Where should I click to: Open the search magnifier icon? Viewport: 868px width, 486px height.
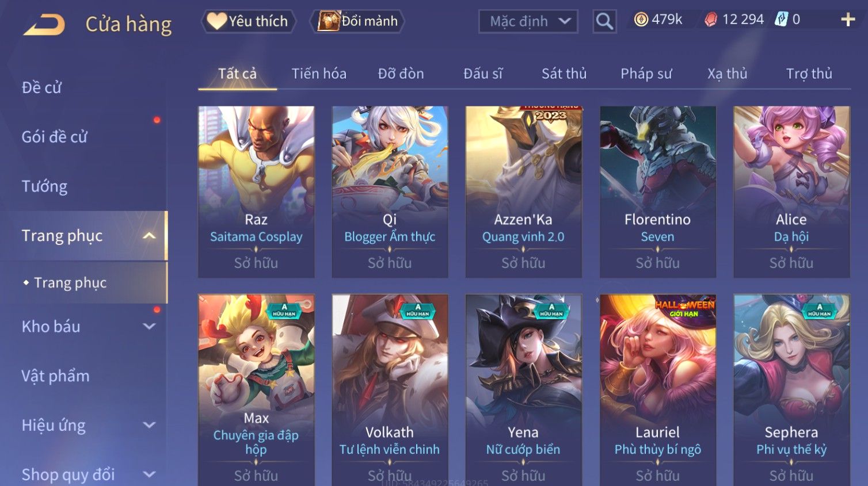pyautogui.click(x=604, y=21)
